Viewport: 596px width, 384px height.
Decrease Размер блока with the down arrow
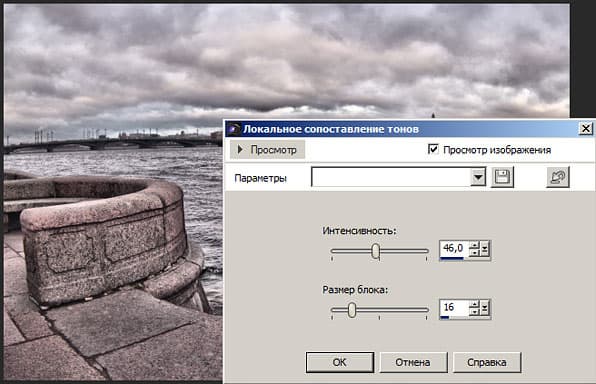click(474, 312)
